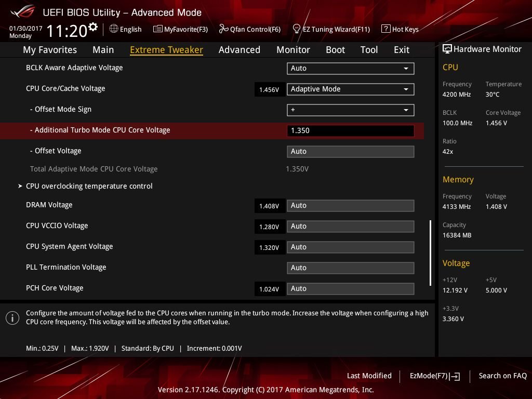Click the DRAM Voltage input field
The image size is (532, 399).
(351, 206)
